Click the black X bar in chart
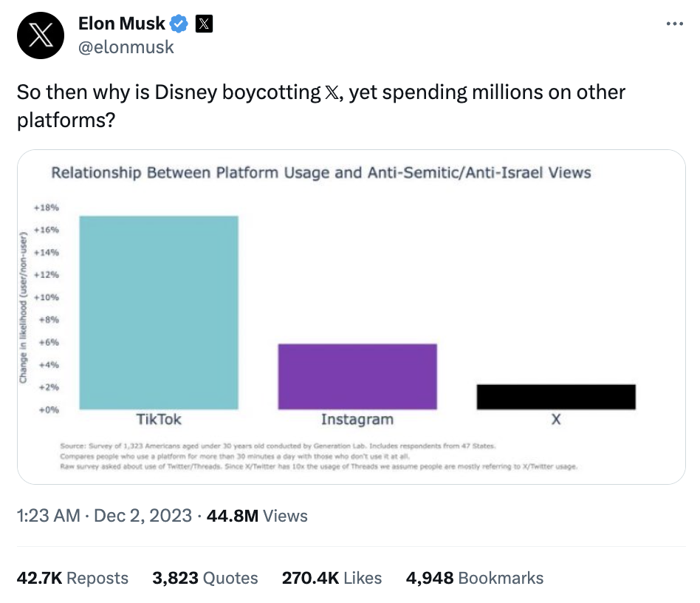This screenshot has height=603, width=700. pyautogui.click(x=556, y=397)
